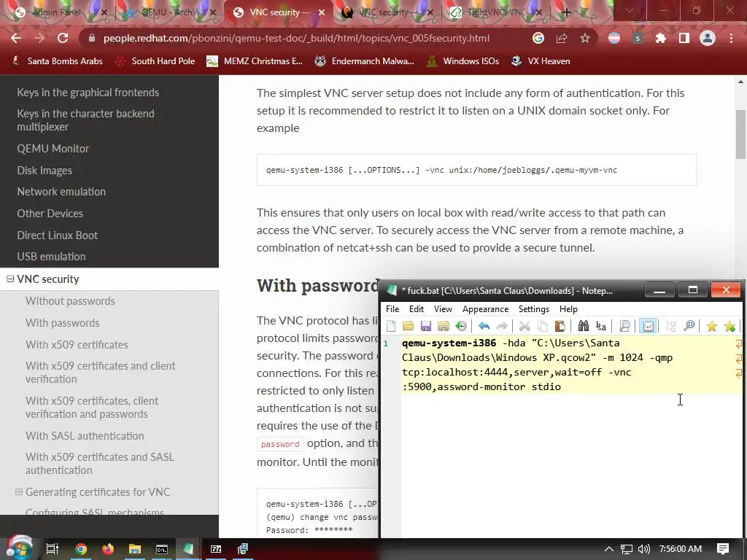Screen dimensions: 747x560
Task: Open the QEMU Monitor sidebar link
Action: 53,149
